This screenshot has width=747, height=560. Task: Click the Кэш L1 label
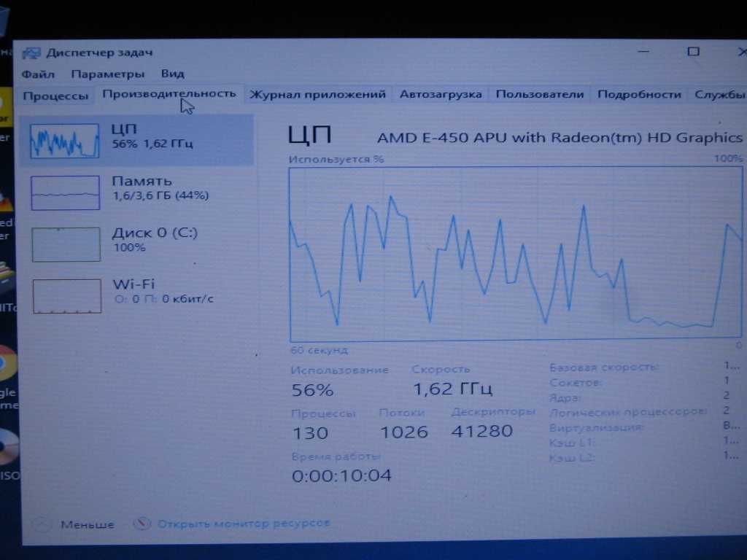tap(572, 443)
